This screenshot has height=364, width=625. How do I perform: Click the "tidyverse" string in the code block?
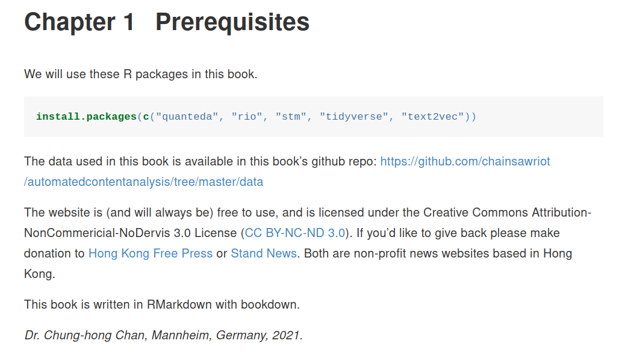(x=354, y=117)
